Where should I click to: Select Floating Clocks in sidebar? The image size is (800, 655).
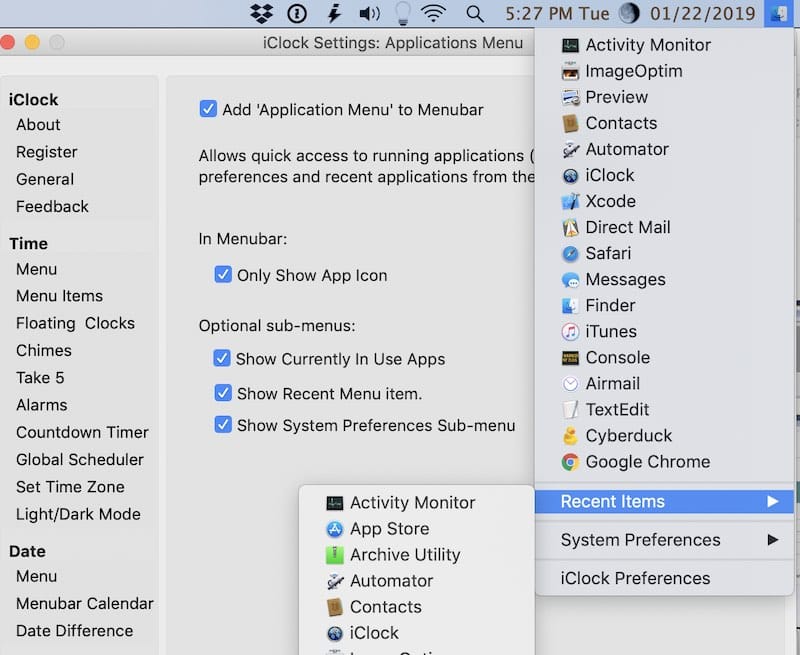[x=76, y=323]
